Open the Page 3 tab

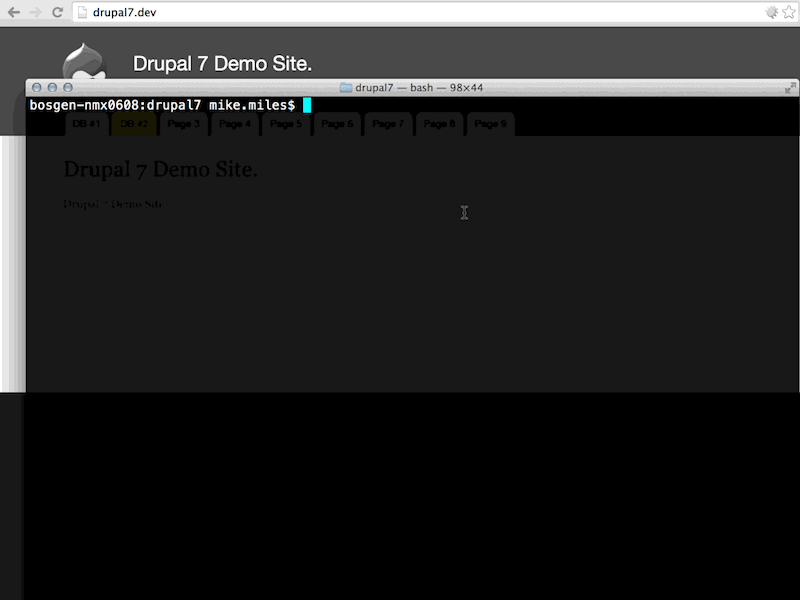(x=184, y=123)
